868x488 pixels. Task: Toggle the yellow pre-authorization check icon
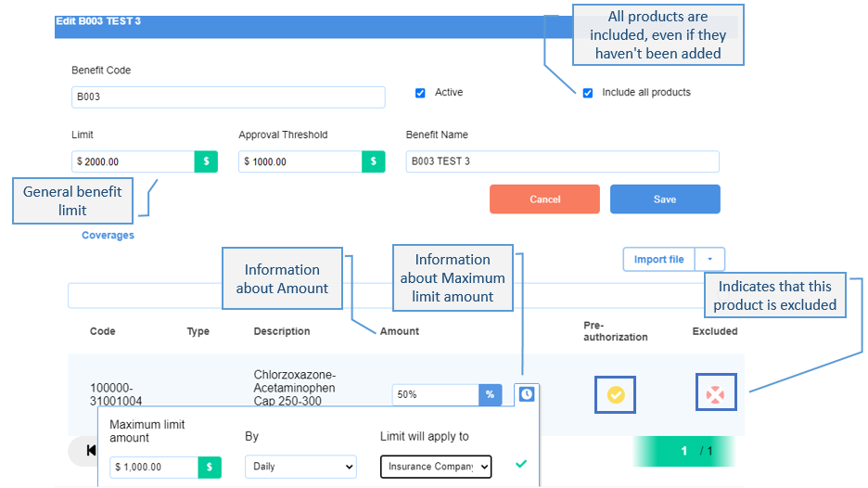click(616, 395)
